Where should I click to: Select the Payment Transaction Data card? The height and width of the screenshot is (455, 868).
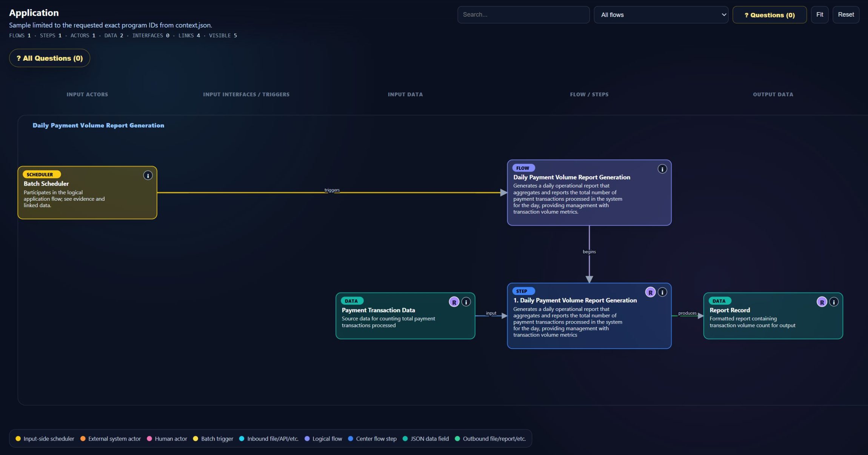405,316
